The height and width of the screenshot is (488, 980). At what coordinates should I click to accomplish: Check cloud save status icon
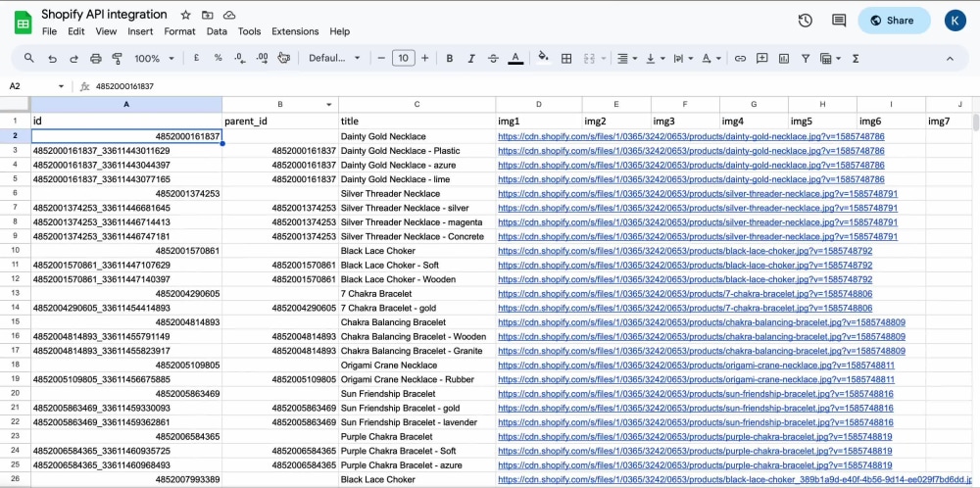point(229,15)
